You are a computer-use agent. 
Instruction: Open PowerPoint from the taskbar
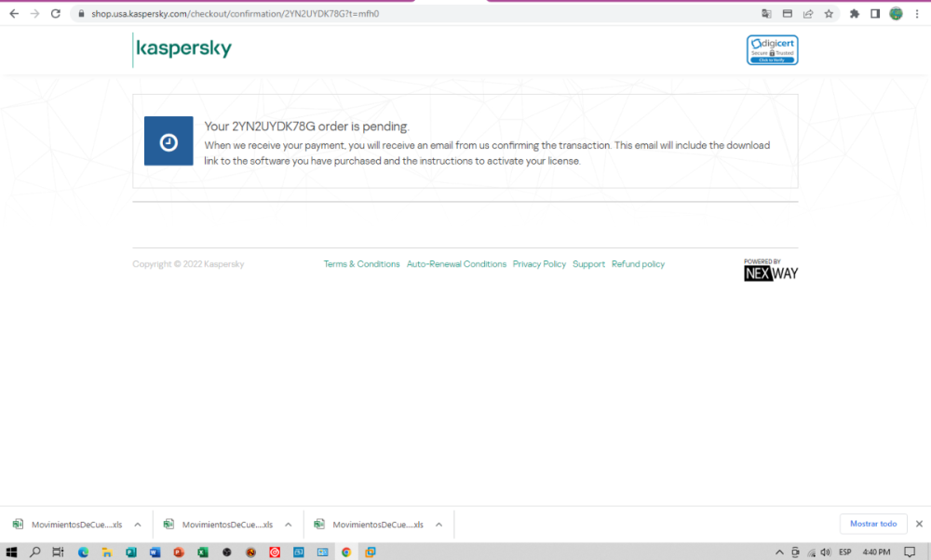pos(179,552)
